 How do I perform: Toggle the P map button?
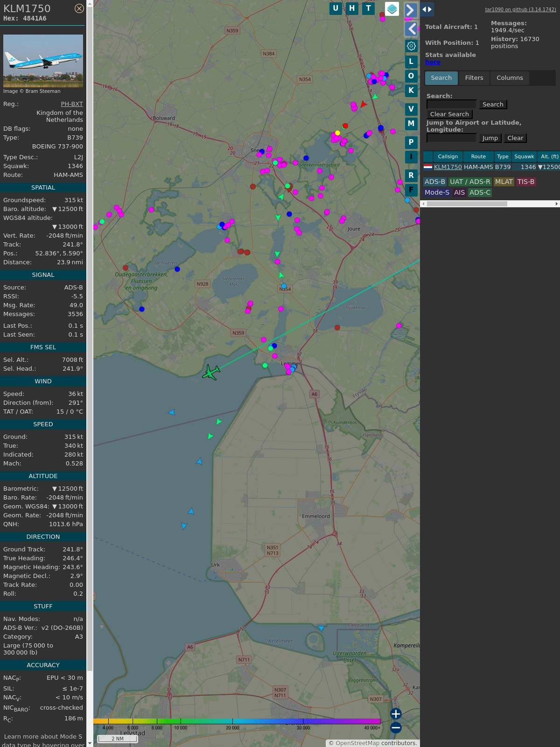pos(411,142)
